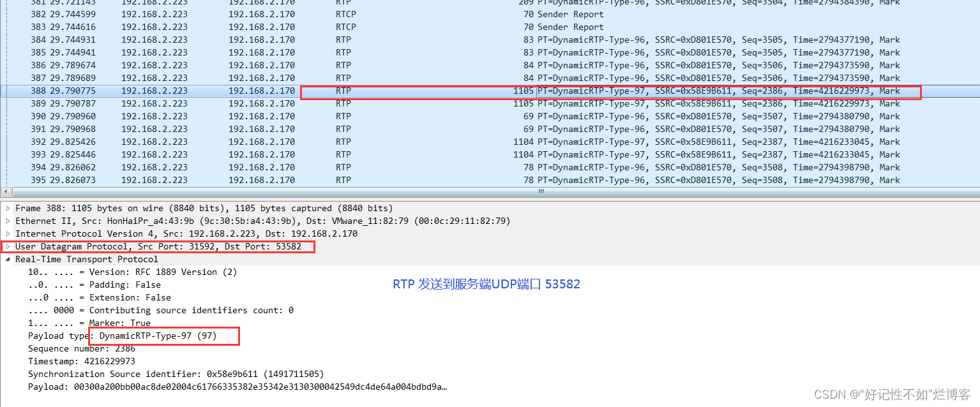Select packet 386 at time 29.789674
Screen dimensions: 980x407
coord(490,65)
